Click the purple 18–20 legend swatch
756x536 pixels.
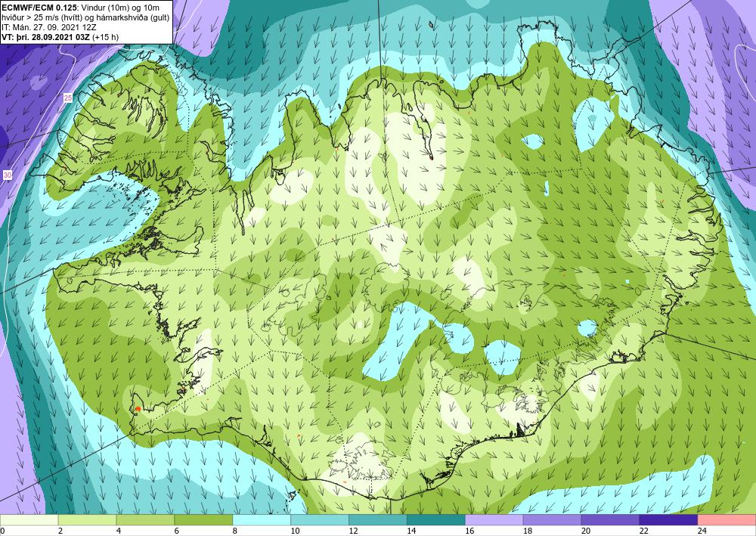[552, 520]
